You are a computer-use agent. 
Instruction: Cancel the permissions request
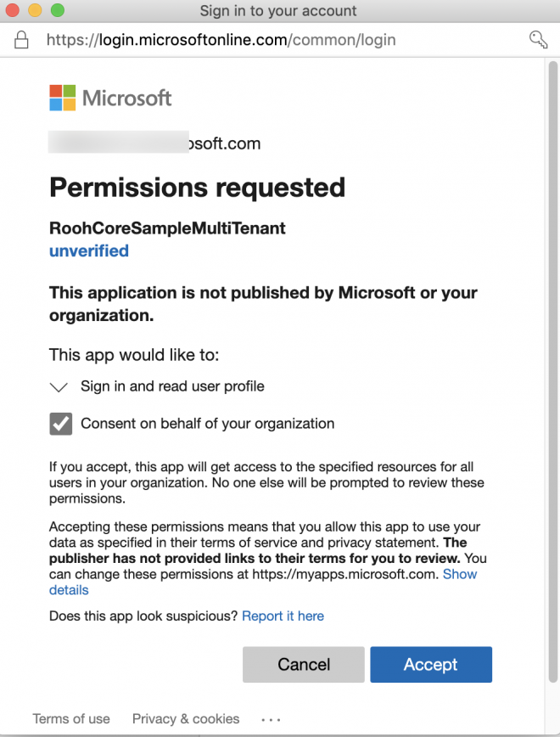coord(303,665)
